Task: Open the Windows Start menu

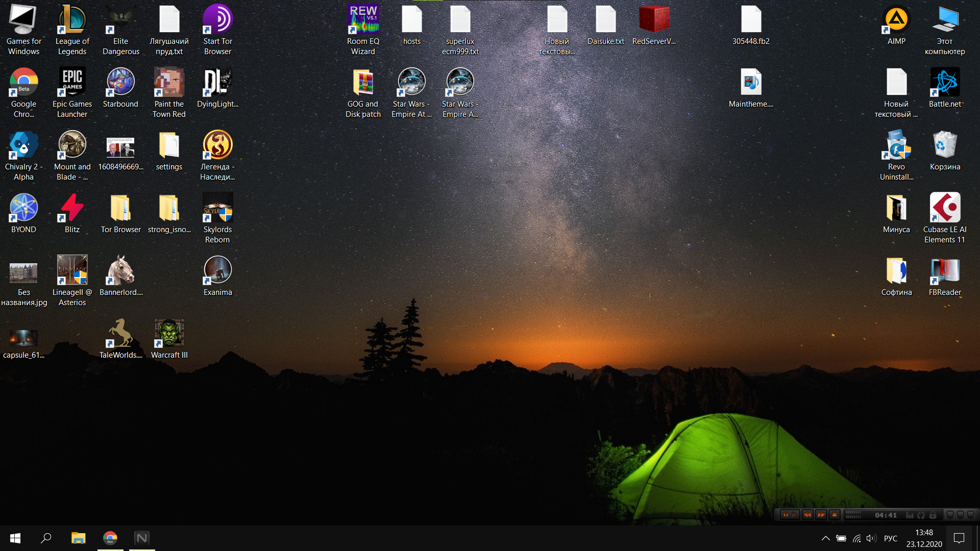Action: pyautogui.click(x=15, y=538)
